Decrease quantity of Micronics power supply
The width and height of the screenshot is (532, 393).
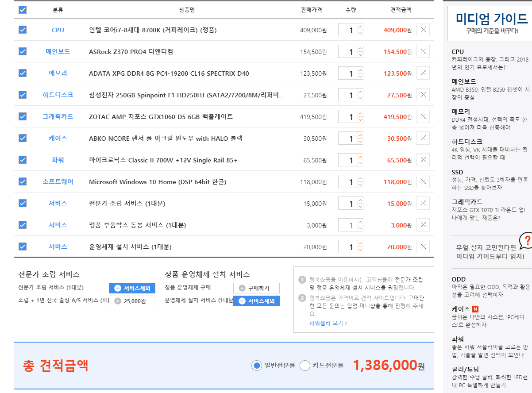360,163
